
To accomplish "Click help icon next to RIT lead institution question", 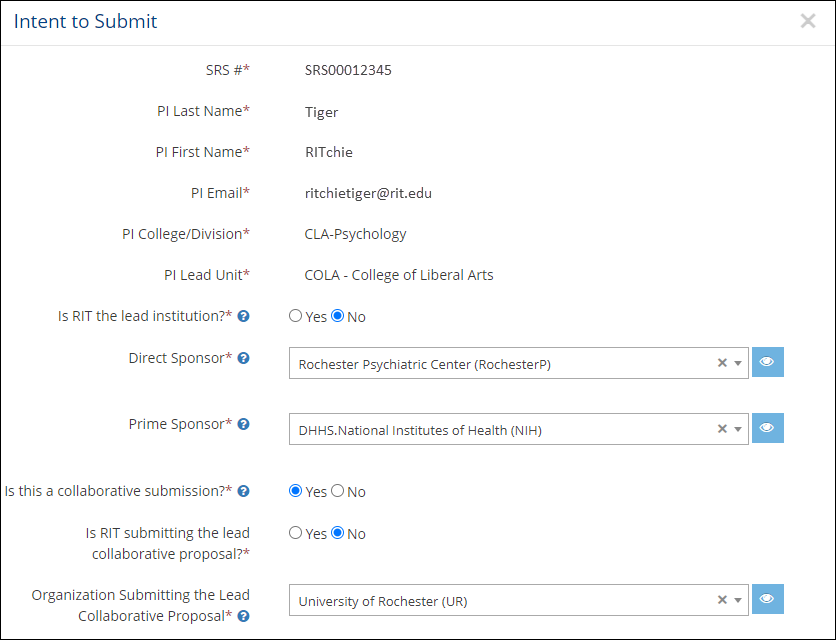I will [x=244, y=316].
